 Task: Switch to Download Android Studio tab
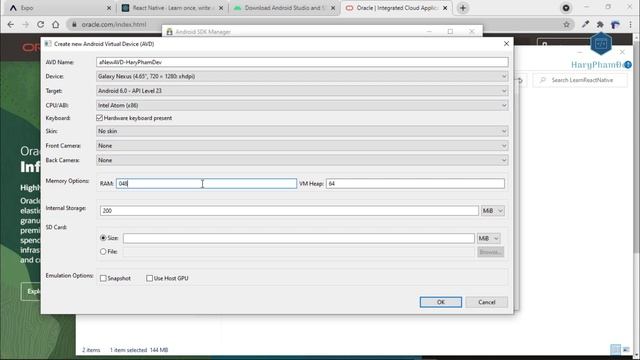284,8
